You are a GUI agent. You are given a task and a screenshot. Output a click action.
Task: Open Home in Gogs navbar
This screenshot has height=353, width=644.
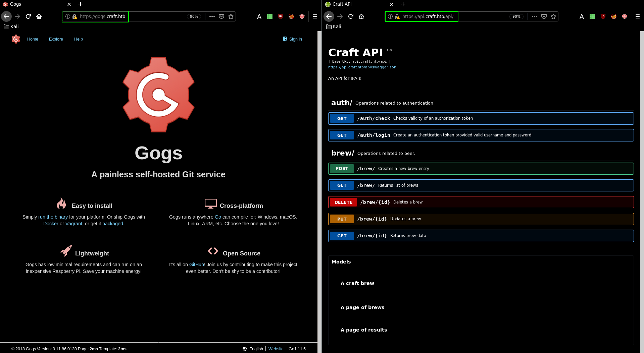[x=33, y=39]
